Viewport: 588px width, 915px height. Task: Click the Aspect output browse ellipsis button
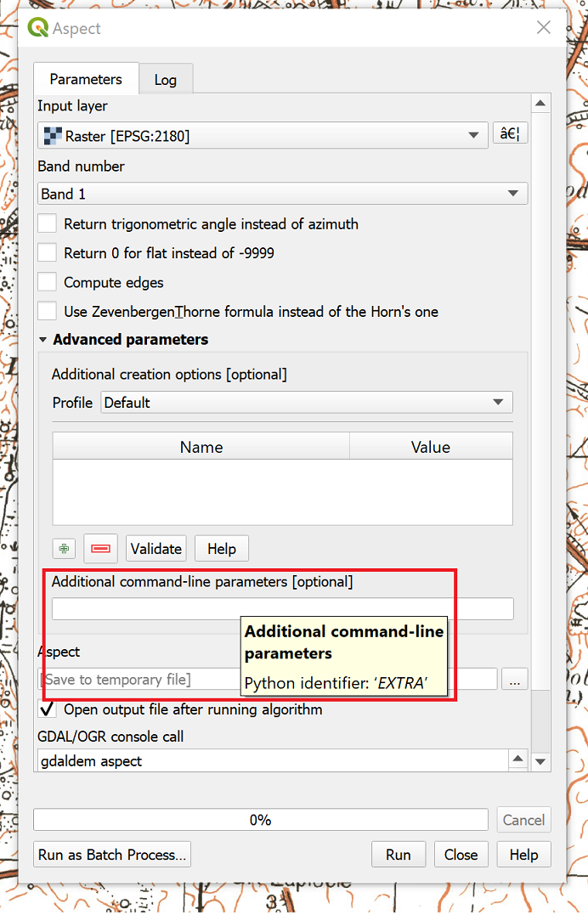(x=514, y=679)
